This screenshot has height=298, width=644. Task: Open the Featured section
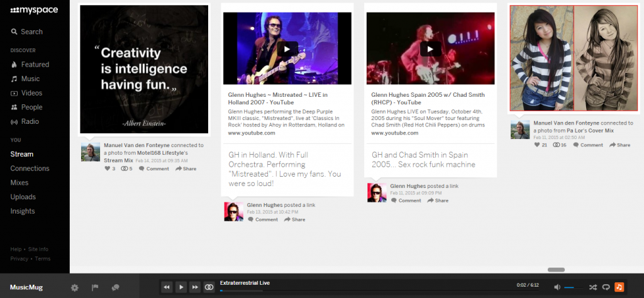point(35,64)
